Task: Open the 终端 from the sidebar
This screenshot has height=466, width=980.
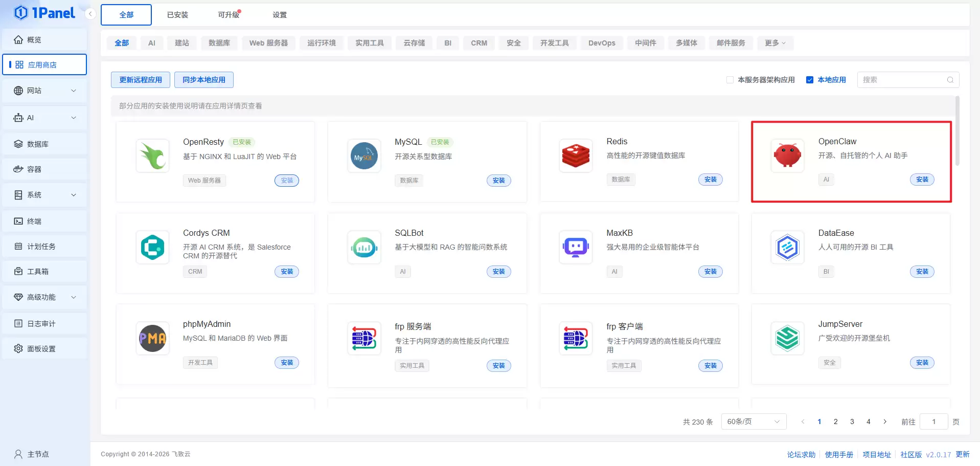Action: tap(44, 220)
